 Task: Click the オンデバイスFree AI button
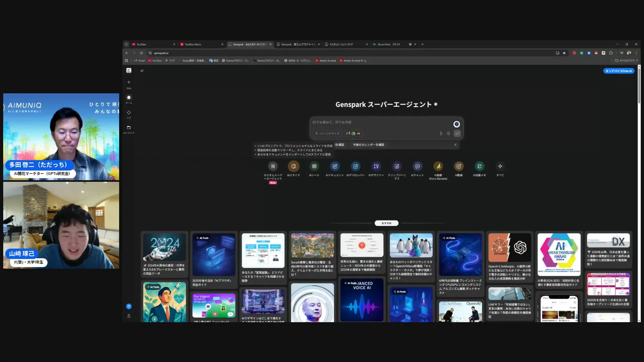tap(618, 71)
